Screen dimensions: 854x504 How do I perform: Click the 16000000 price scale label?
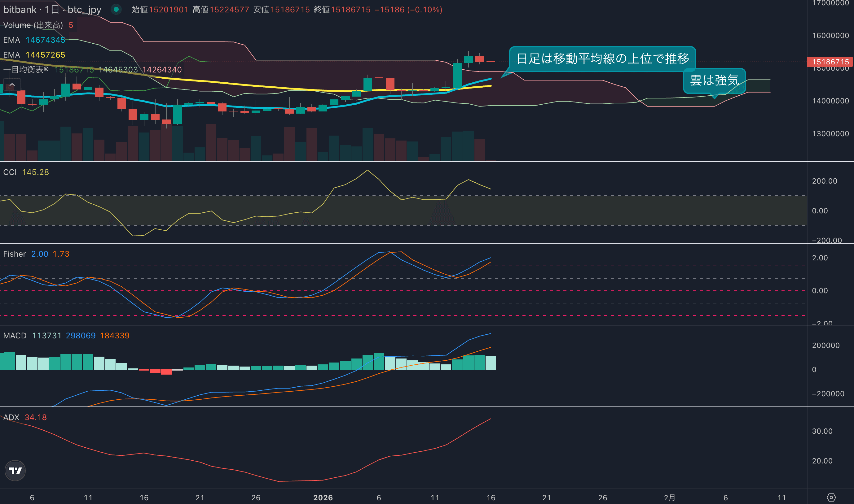click(x=830, y=36)
